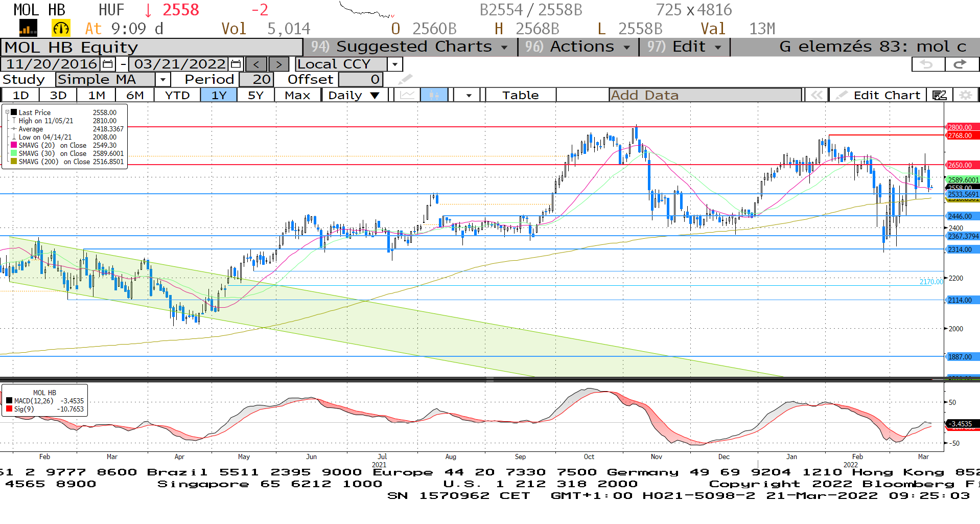980x524 pixels.
Task: Click the MOL HB Equity security field
Action: pyautogui.click(x=152, y=48)
